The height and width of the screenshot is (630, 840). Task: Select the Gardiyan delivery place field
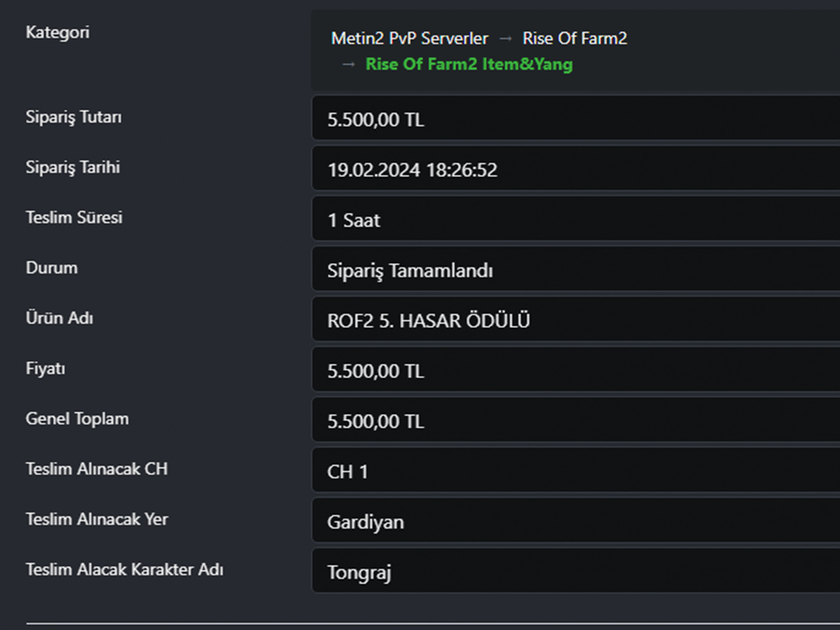click(576, 520)
